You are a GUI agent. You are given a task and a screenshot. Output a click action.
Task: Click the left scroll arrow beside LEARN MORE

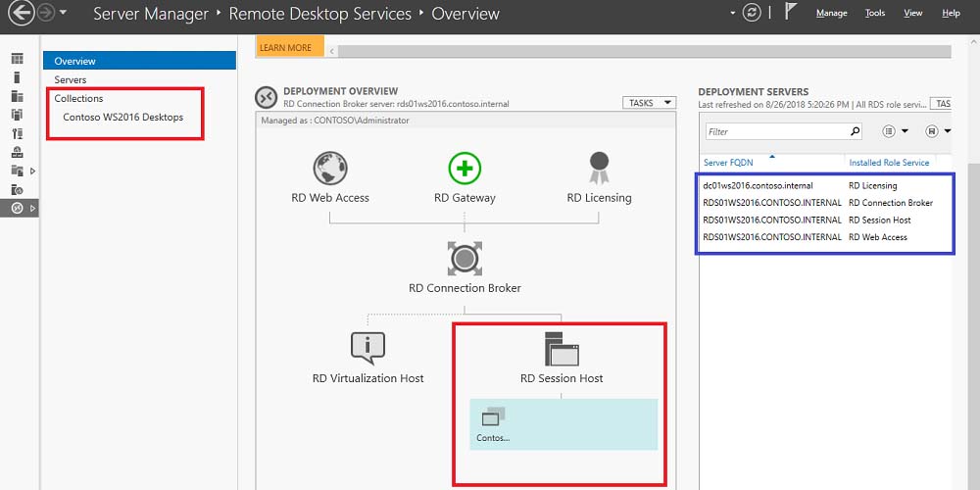331,51
